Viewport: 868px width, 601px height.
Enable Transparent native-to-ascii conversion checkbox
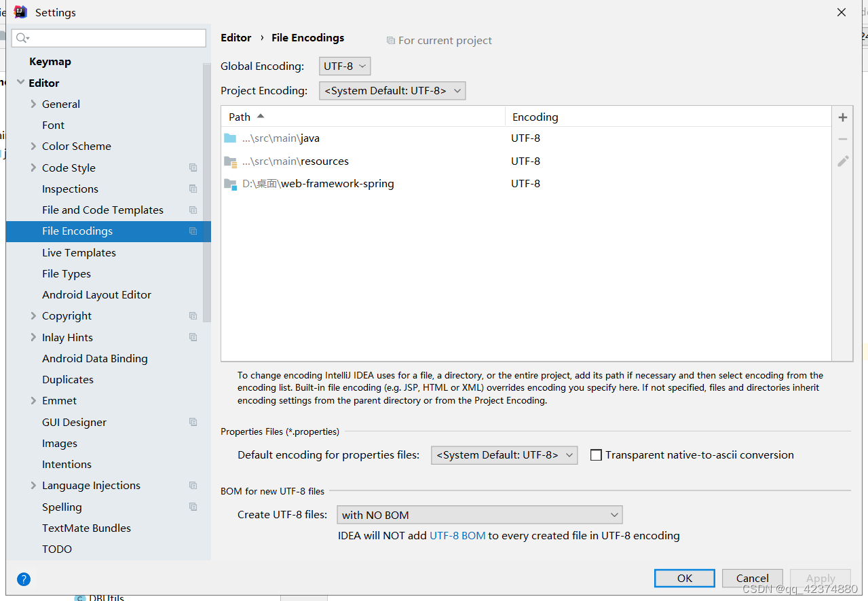coord(596,455)
